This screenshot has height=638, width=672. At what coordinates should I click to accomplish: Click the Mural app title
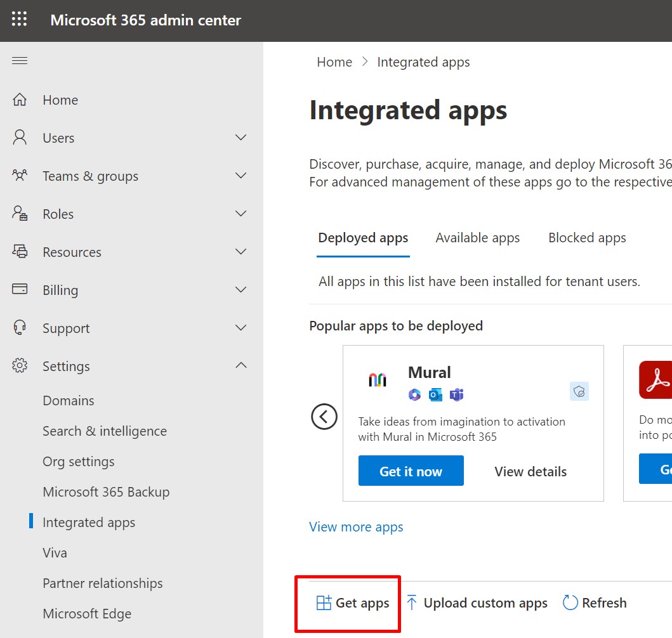[430, 372]
